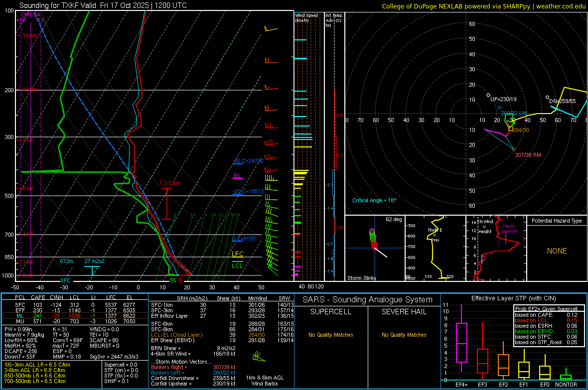Viewport: 588px width, 390px height.
Task: Click the CAPE column header
Action: 38,297
